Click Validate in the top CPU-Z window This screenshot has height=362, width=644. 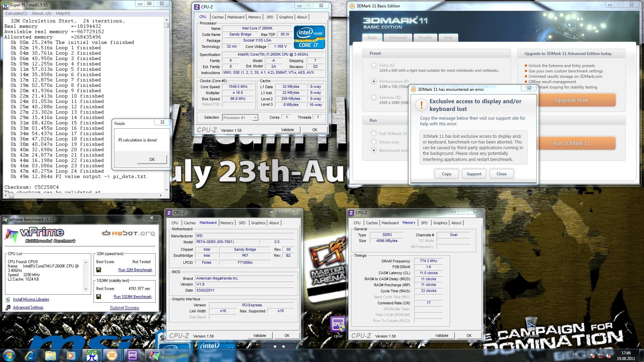pyautogui.click(x=287, y=130)
